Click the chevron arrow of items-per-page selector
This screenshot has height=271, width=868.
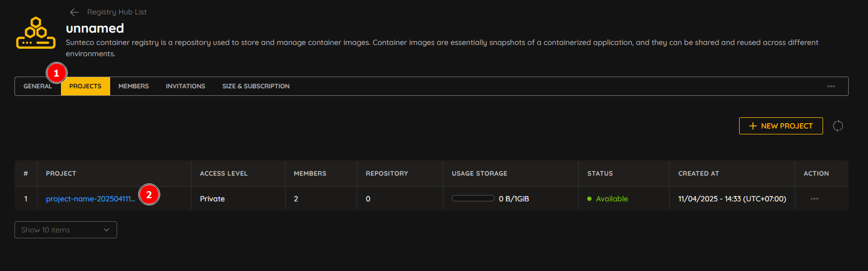[x=106, y=230]
